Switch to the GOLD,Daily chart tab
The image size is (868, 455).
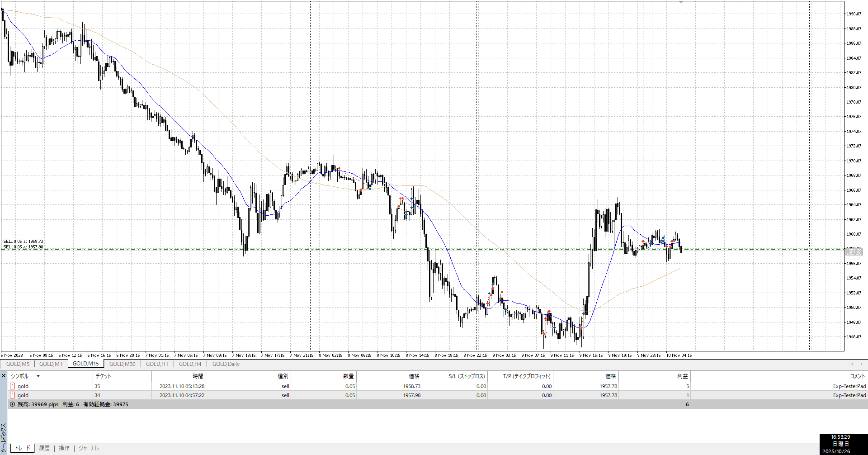(226, 364)
